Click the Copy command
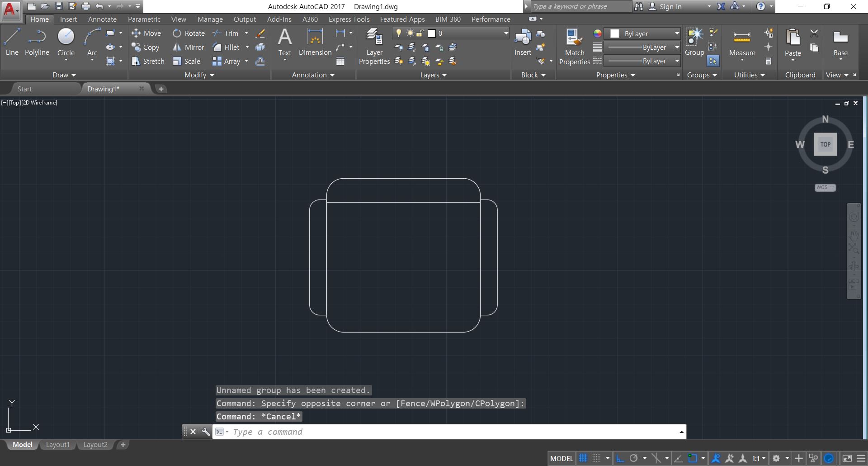 click(x=145, y=47)
